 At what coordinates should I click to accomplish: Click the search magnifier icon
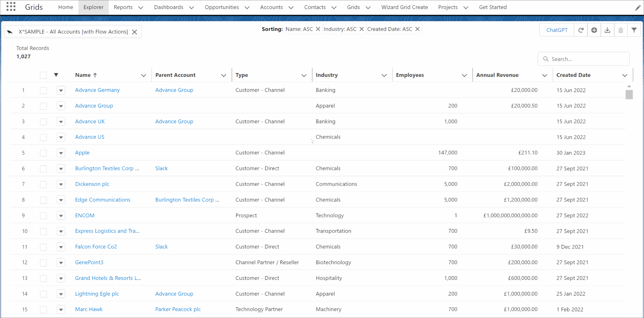coord(546,59)
